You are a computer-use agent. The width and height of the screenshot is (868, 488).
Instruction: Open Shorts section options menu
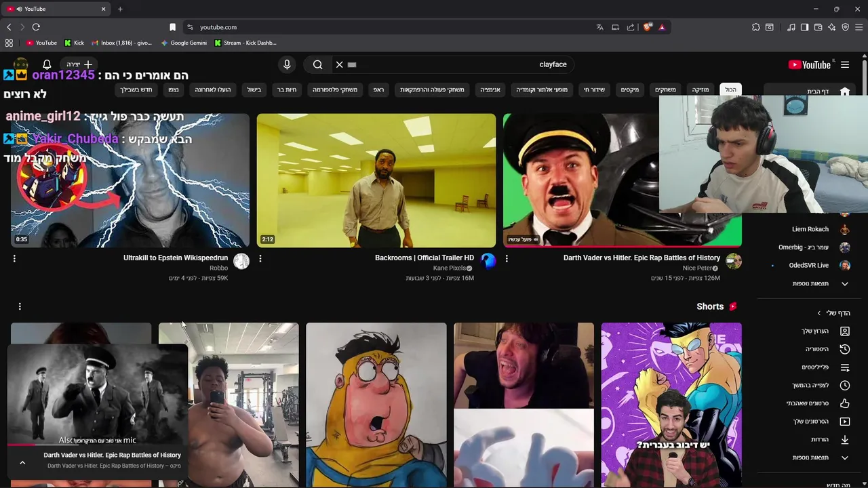point(20,306)
